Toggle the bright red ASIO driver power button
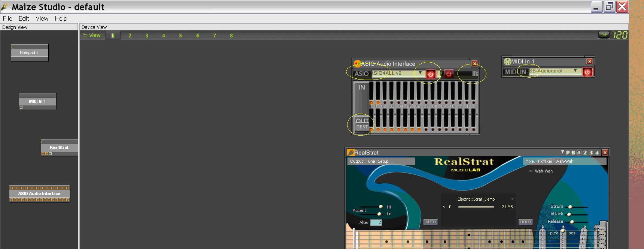 (431, 74)
